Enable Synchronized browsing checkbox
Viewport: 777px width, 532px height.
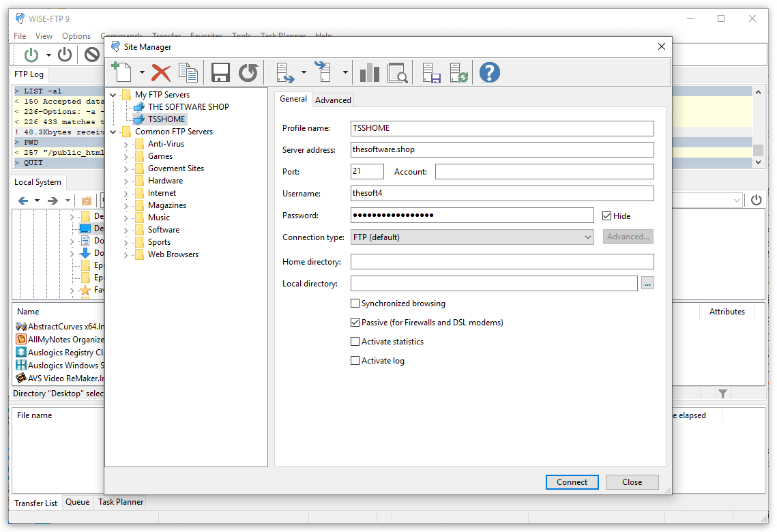click(x=355, y=304)
